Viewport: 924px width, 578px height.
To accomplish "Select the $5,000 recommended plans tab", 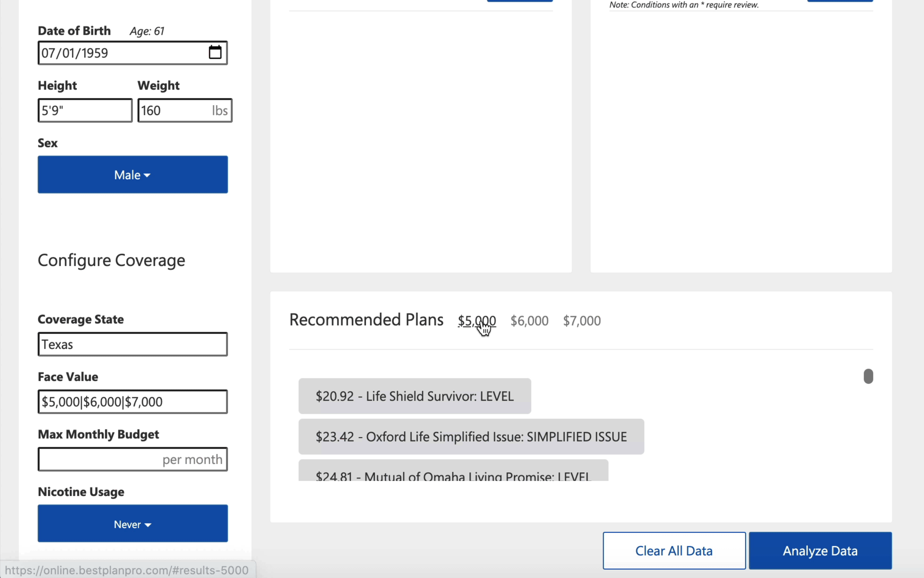I will [477, 321].
